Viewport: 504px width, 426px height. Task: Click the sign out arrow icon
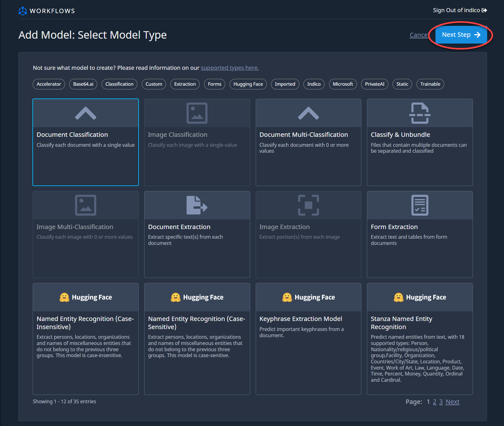[484, 10]
